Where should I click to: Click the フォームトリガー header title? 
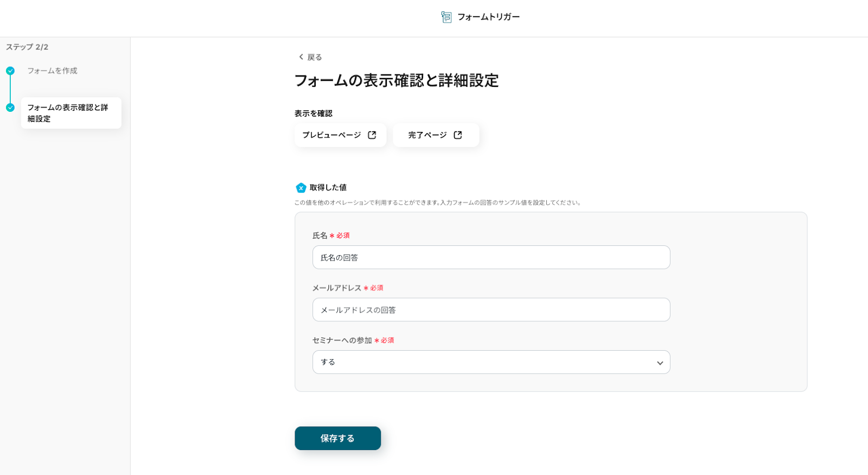click(488, 17)
